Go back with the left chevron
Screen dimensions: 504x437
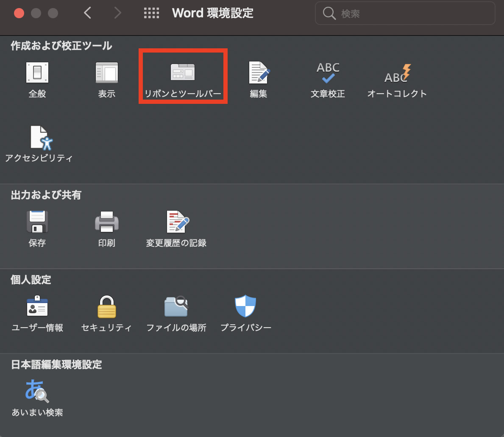coord(87,13)
